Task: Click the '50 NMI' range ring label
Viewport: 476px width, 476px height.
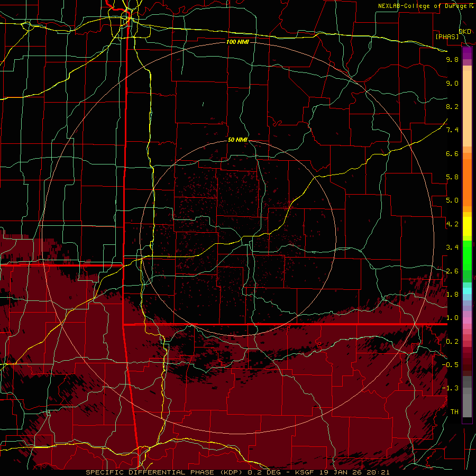Action: click(237, 140)
